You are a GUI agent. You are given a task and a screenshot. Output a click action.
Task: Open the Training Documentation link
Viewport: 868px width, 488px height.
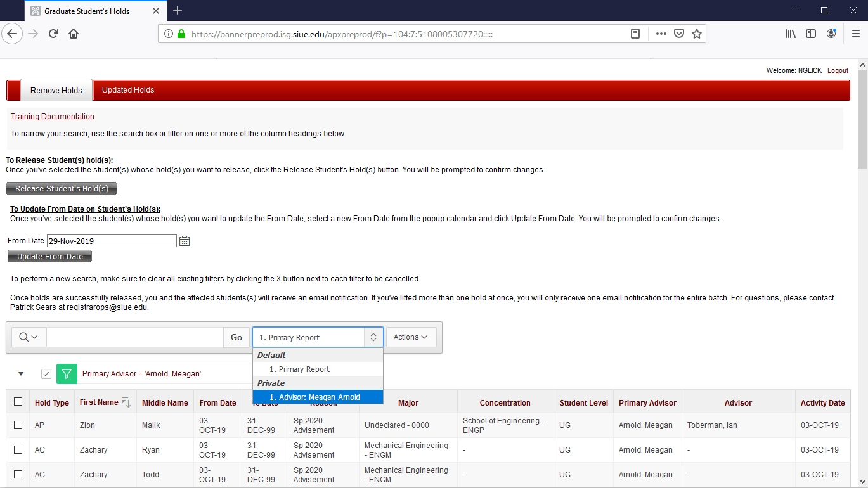(x=53, y=117)
